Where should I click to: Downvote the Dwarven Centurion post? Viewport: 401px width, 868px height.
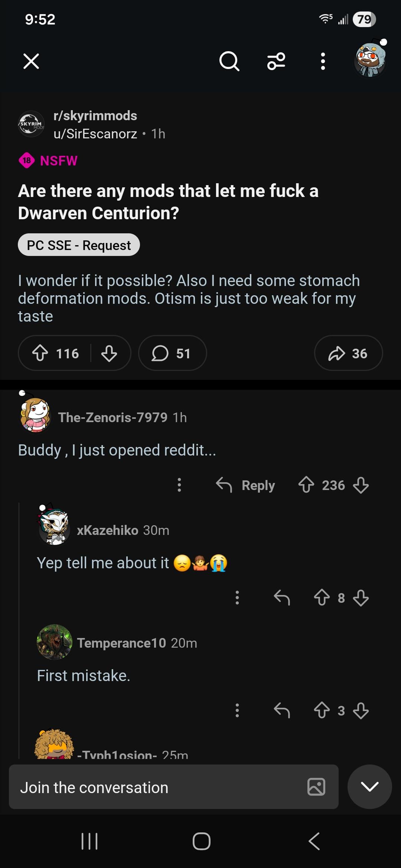[x=109, y=353]
